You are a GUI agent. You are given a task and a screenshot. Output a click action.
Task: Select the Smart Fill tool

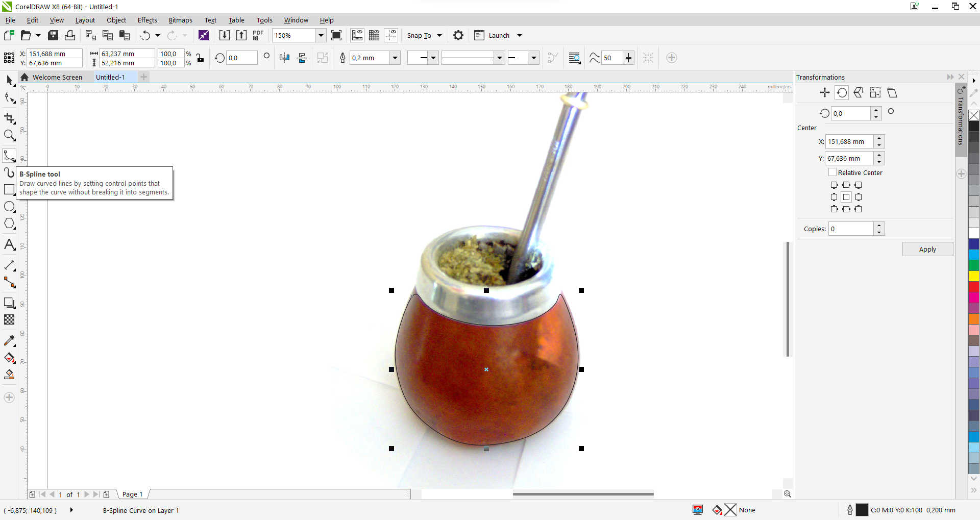tap(9, 375)
